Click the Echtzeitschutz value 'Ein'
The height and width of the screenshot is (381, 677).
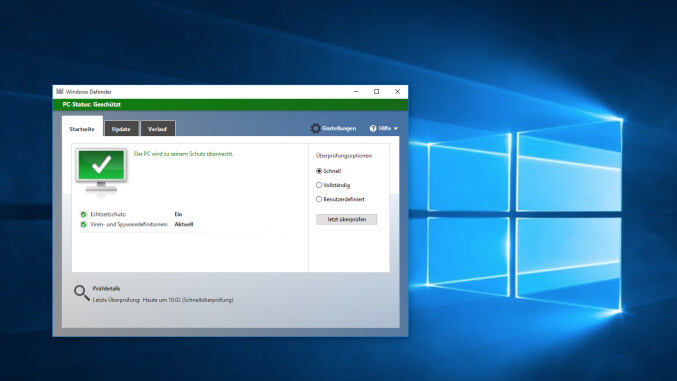pyautogui.click(x=178, y=214)
